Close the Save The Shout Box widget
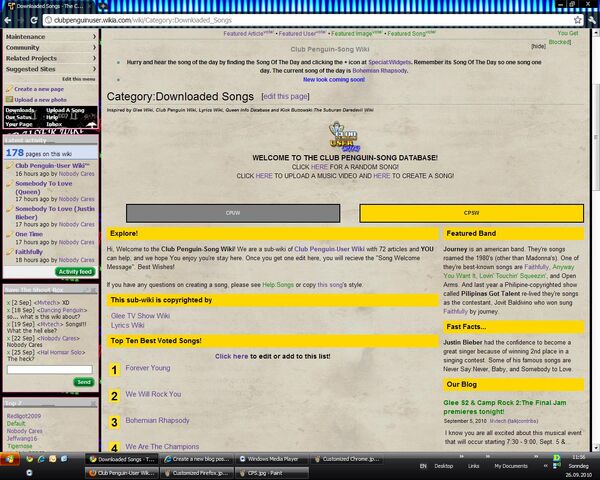The width and height of the screenshot is (600, 480). pos(93,290)
